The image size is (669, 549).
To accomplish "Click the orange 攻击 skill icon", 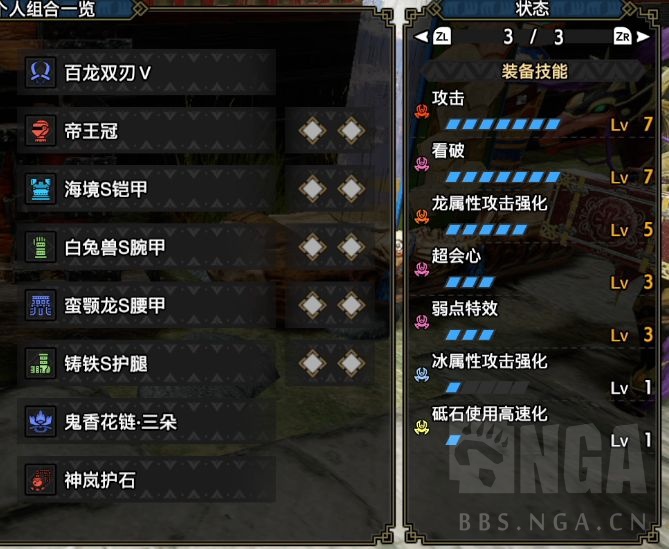I will click(422, 111).
